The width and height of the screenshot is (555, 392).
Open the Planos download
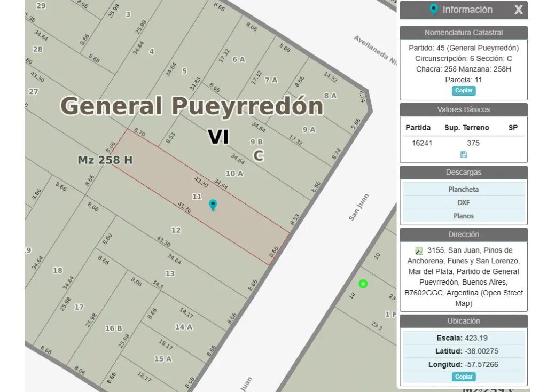point(463,216)
